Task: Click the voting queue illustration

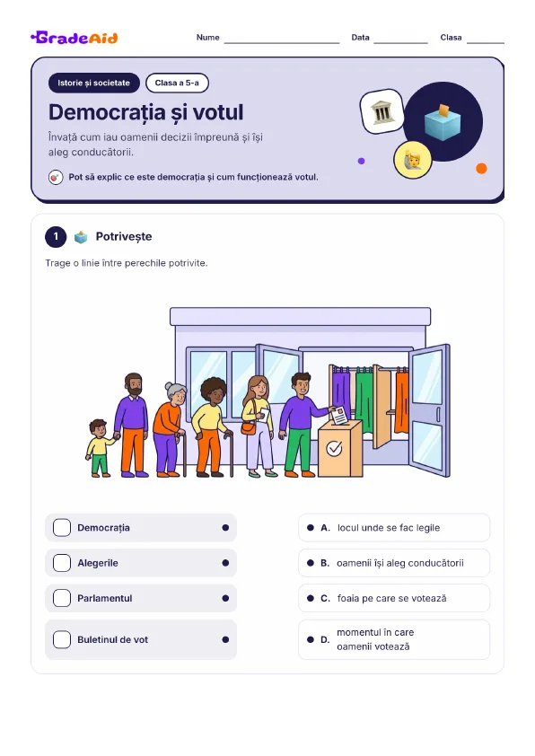Action: click(x=268, y=392)
